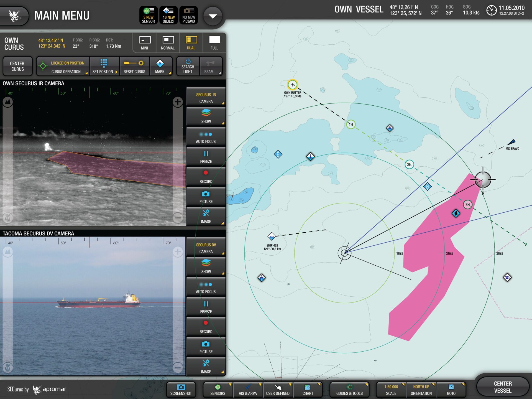
Task: Toggle North Up orientation
Action: (421, 390)
